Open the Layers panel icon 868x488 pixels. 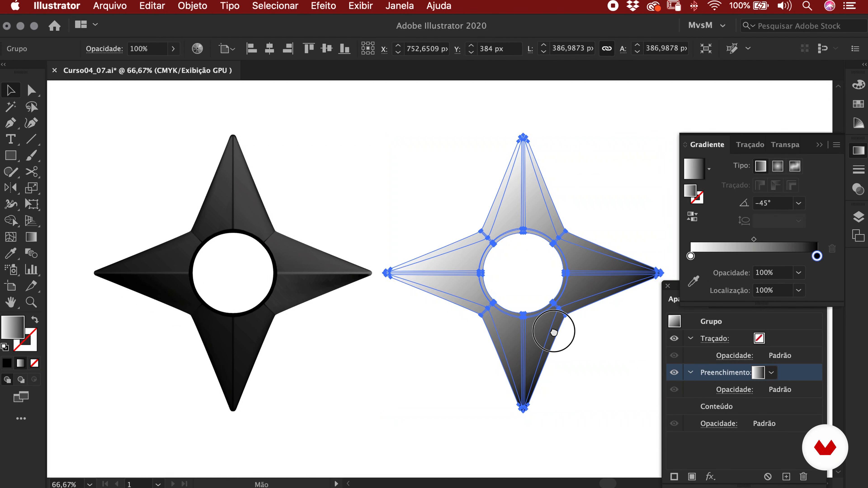(858, 217)
